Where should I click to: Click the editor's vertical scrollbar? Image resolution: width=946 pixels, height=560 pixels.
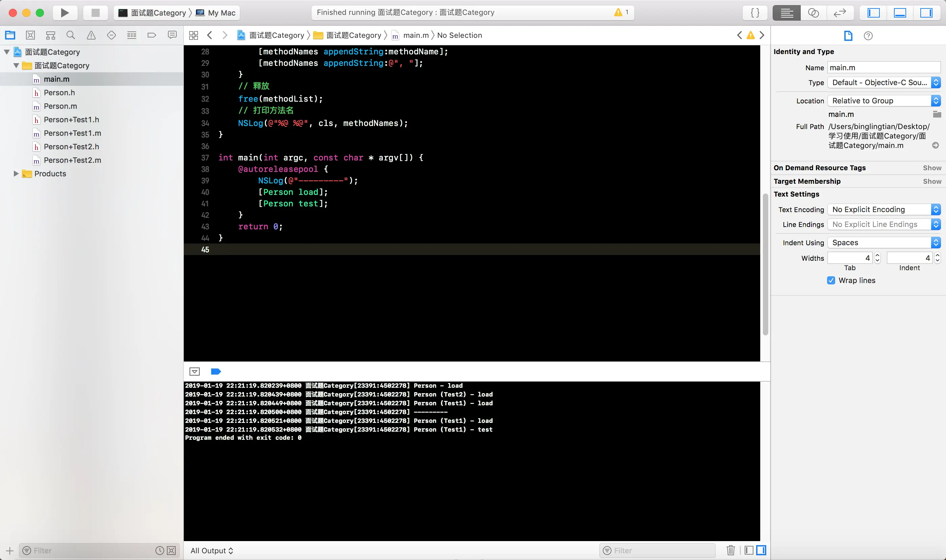point(765,264)
